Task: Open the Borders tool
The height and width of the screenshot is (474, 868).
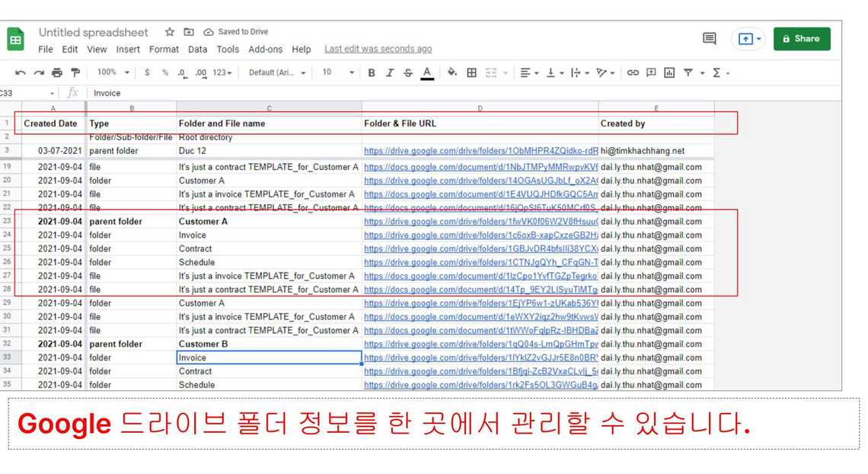Action: coord(472,72)
